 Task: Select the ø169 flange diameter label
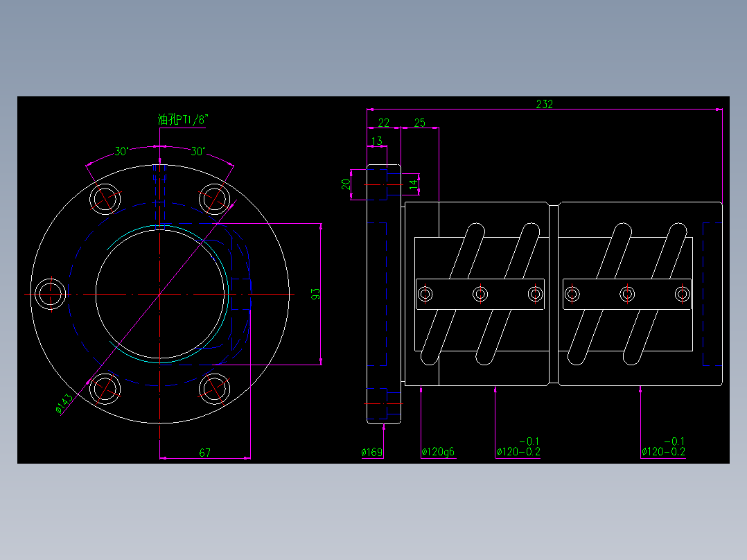tap(372, 452)
